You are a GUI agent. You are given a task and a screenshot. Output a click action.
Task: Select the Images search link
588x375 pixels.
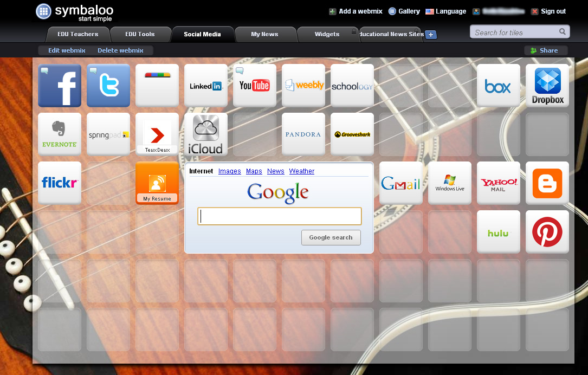tap(229, 171)
